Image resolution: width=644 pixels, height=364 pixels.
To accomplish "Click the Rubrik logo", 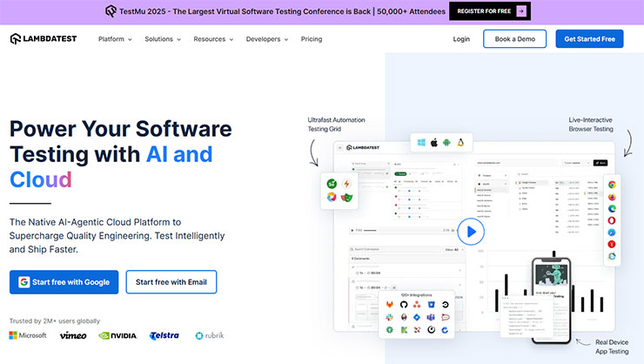I will 210,335.
